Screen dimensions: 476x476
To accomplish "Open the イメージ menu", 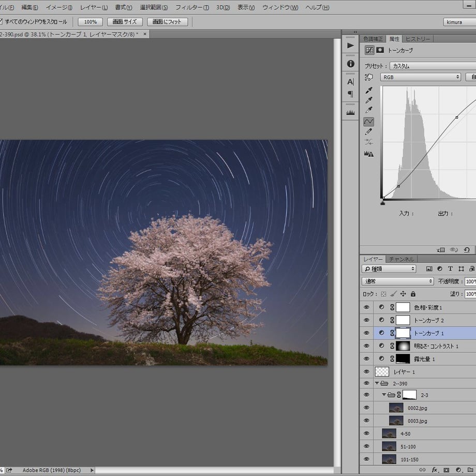I will (59, 7).
